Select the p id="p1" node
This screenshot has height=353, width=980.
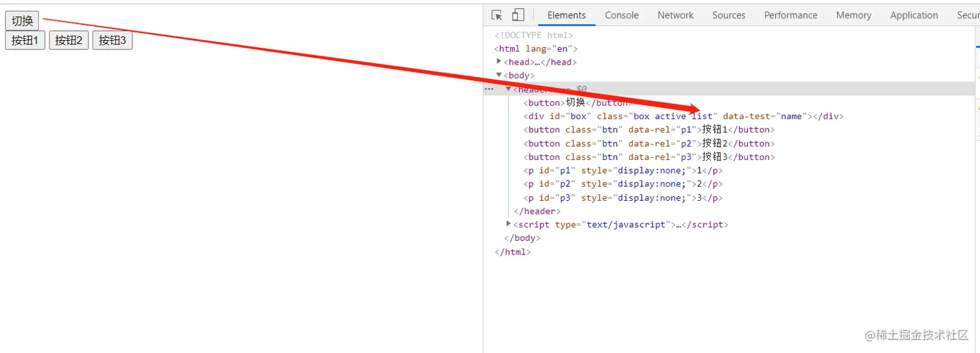point(623,171)
